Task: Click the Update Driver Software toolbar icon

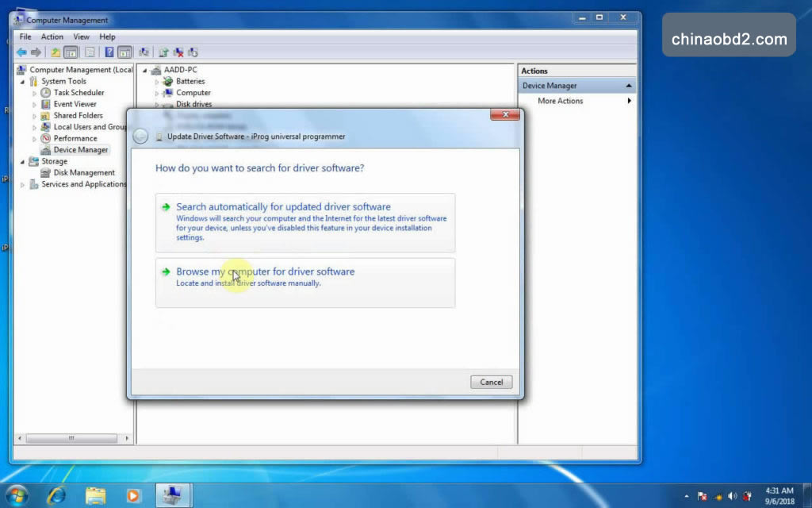Action: click(x=163, y=52)
